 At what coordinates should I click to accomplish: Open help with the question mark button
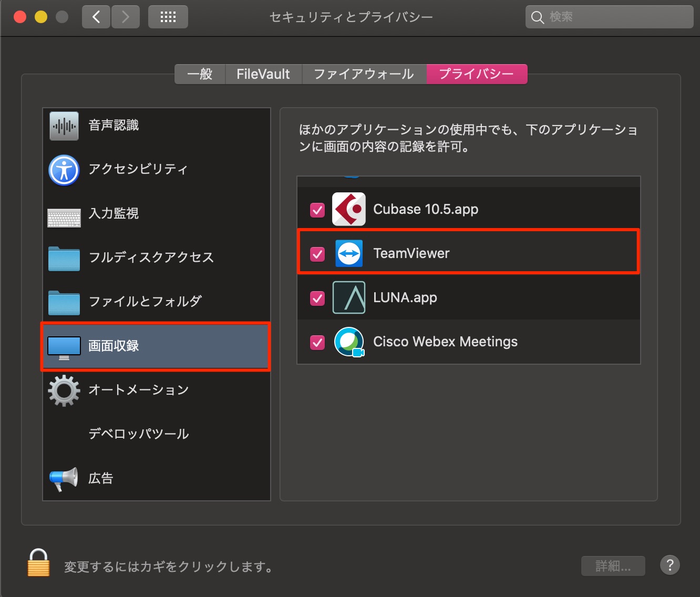point(670,565)
